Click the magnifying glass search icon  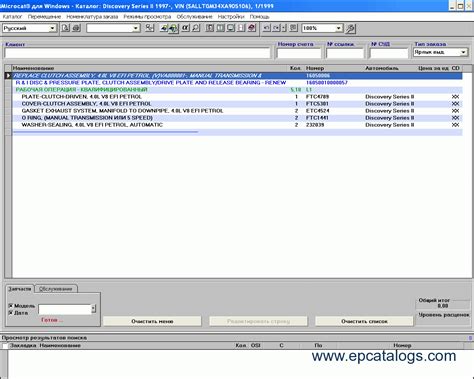(x=196, y=28)
